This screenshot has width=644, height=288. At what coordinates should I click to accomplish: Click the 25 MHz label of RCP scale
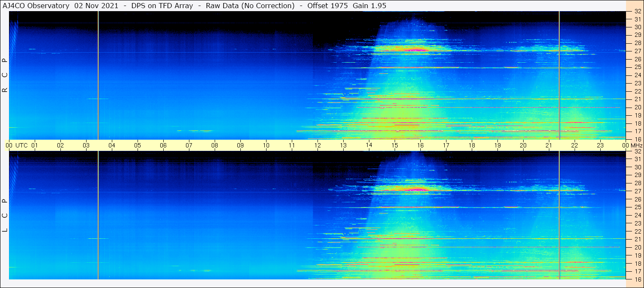(637, 67)
